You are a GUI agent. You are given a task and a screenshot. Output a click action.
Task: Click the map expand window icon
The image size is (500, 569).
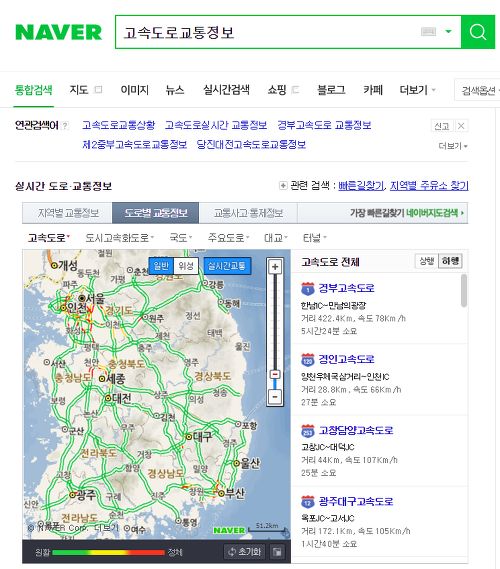pyautogui.click(x=277, y=552)
